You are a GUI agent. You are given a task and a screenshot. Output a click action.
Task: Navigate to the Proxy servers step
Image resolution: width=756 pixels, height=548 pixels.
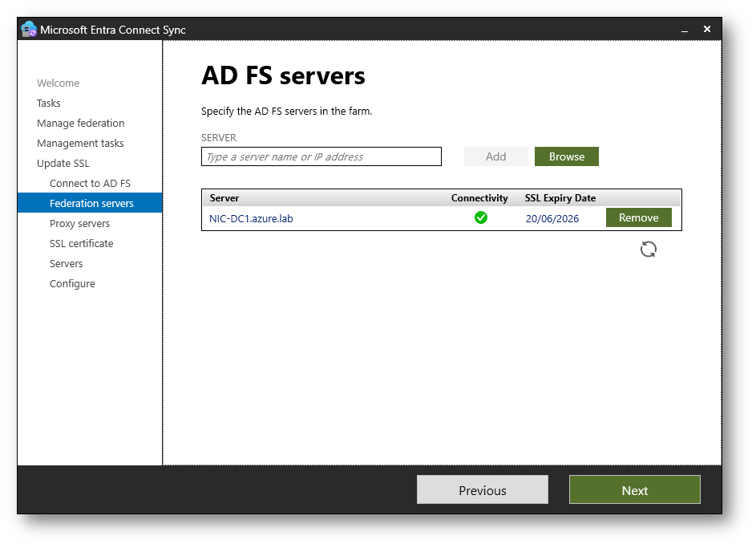point(79,223)
